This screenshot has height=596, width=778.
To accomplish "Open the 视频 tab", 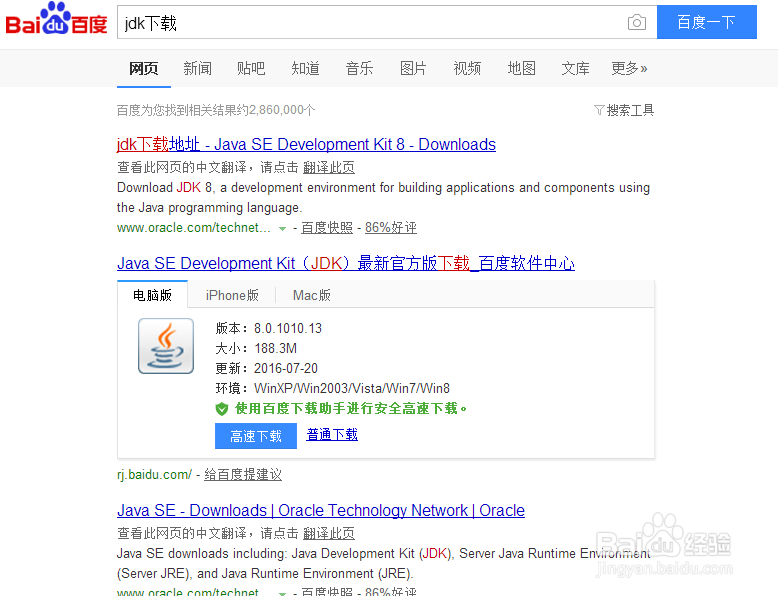I will (467, 68).
